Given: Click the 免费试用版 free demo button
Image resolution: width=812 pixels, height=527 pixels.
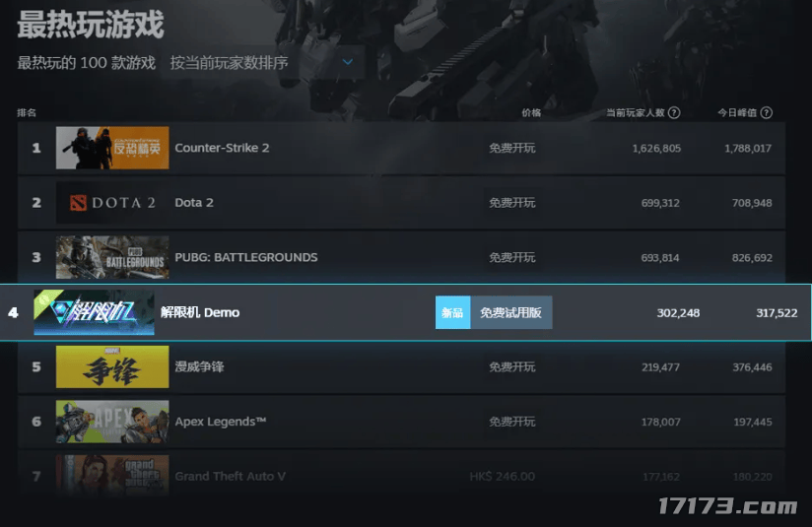Looking at the screenshot, I should coord(511,312).
